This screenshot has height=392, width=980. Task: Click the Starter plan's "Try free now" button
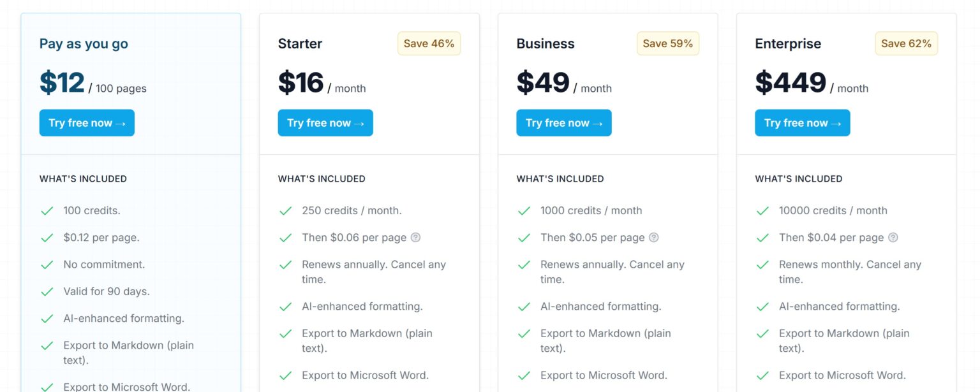pyautogui.click(x=325, y=122)
